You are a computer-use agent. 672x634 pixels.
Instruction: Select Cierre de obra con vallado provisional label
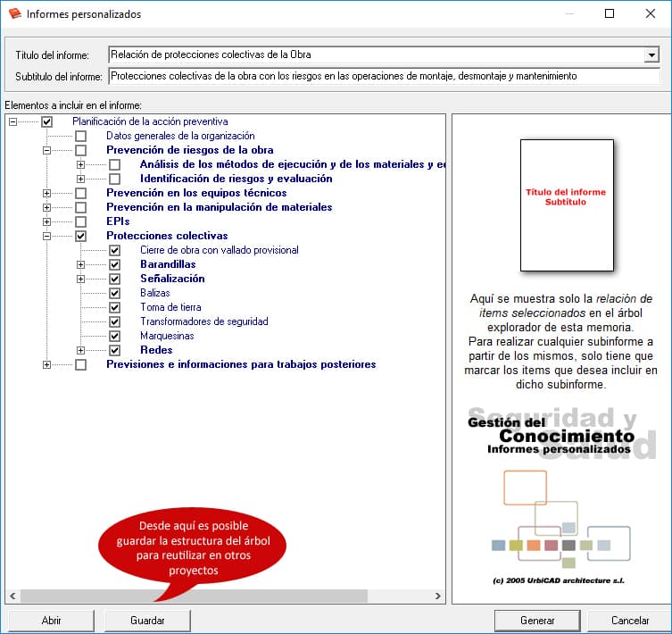220,250
